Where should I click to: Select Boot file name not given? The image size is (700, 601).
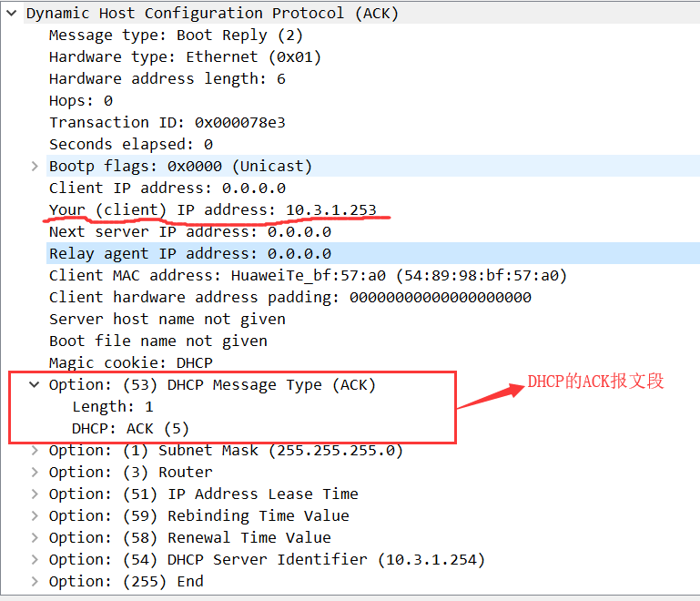(158, 341)
